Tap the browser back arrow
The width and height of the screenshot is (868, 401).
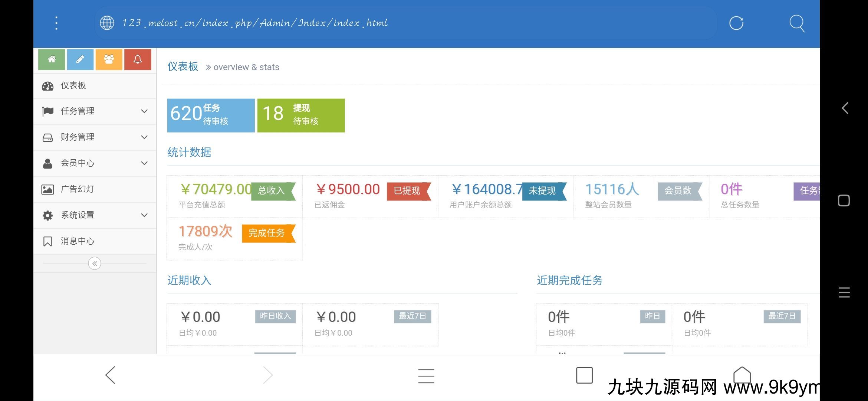point(110,375)
